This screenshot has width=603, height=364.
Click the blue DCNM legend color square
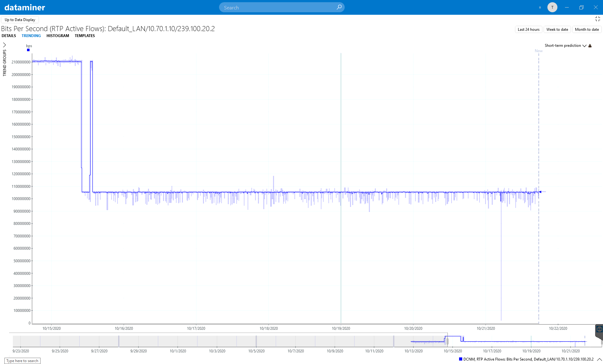pos(461,359)
